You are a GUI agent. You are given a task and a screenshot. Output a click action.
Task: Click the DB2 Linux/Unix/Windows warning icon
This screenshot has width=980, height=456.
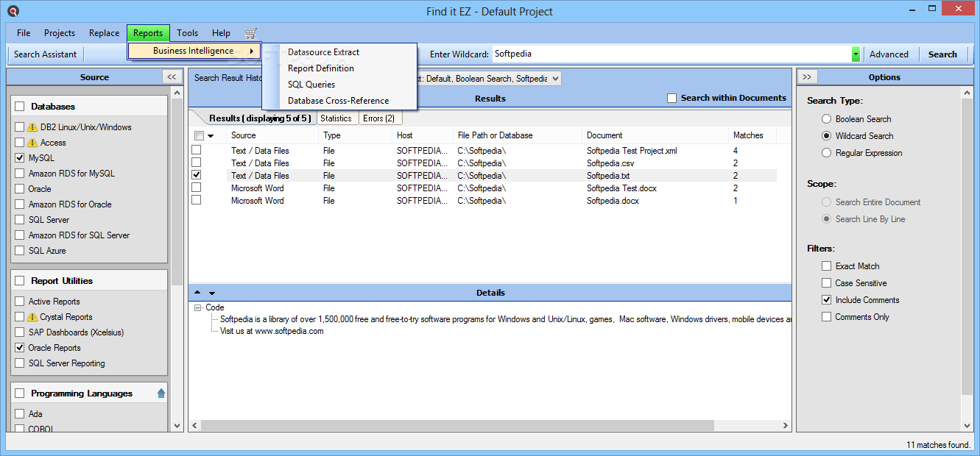point(32,127)
